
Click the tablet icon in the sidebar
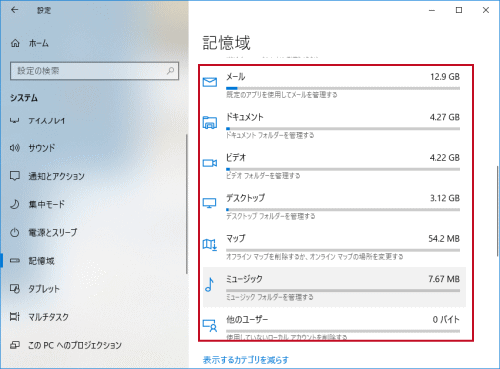[15, 289]
